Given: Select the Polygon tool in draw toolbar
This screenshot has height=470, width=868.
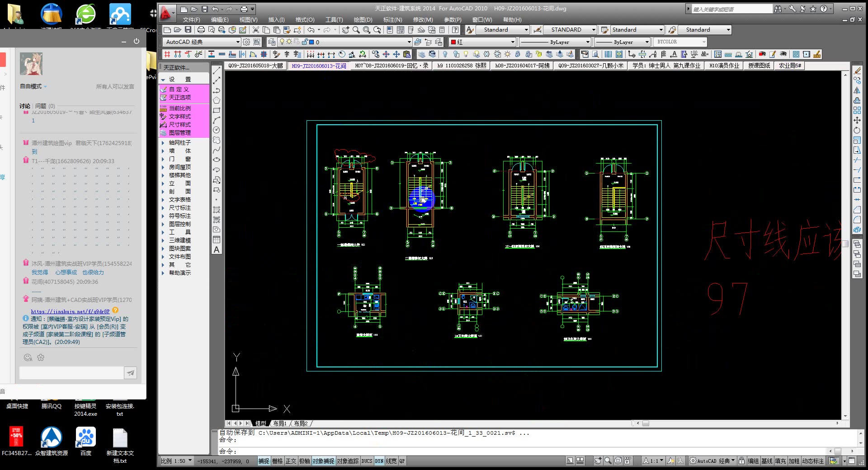Looking at the screenshot, I should tap(217, 100).
